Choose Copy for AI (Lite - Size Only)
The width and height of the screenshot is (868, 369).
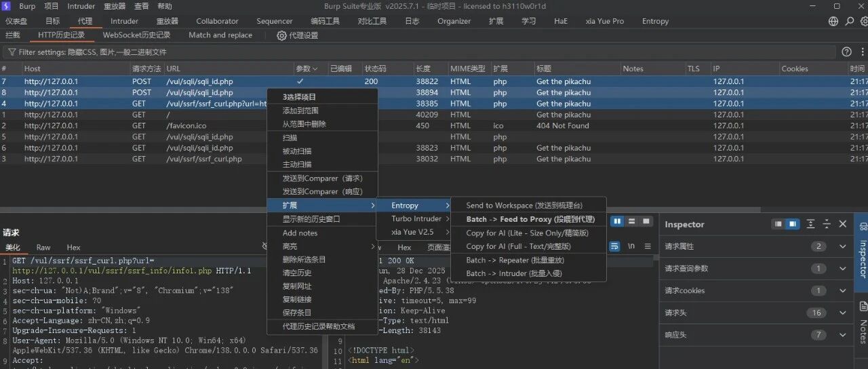(528, 233)
